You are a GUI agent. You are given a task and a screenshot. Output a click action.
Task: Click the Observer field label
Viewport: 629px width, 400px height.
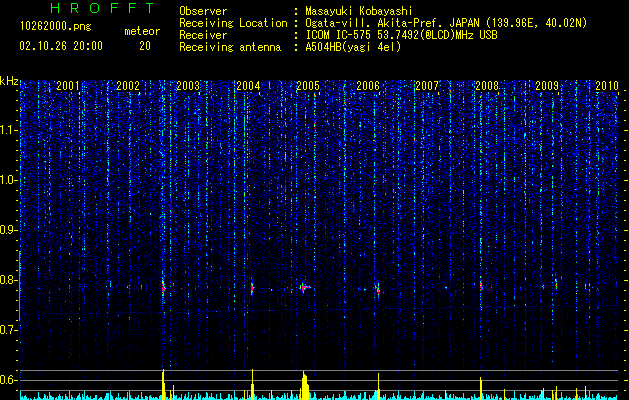pyautogui.click(x=203, y=11)
